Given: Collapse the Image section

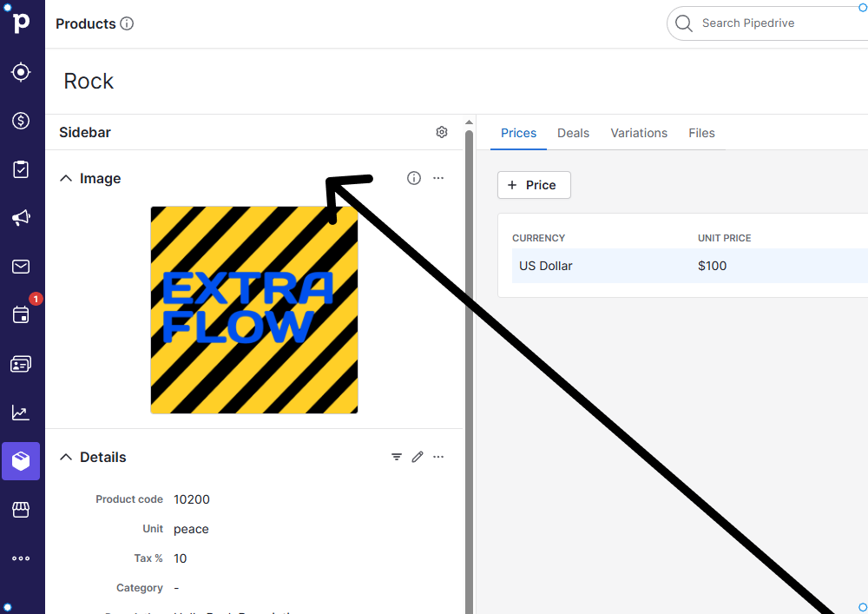Looking at the screenshot, I should [x=66, y=178].
